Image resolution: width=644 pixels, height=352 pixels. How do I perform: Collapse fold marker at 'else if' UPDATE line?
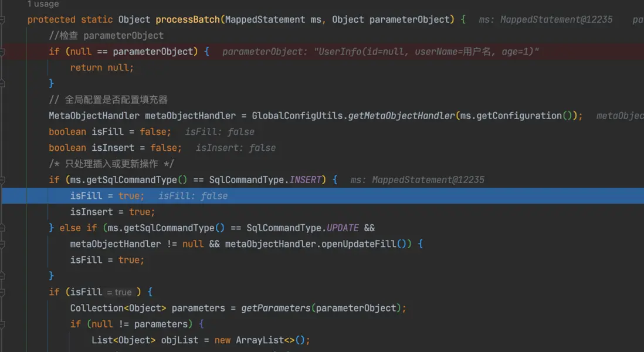(x=2, y=228)
